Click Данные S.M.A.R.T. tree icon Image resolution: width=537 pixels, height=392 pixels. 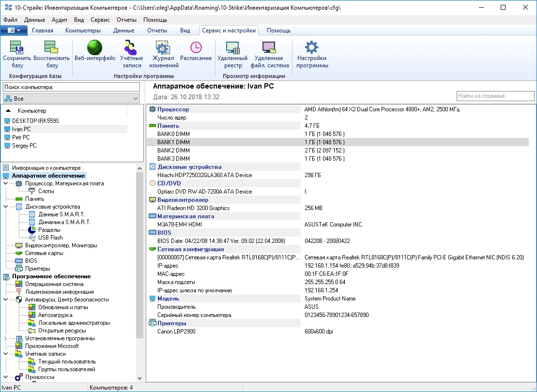coord(32,214)
